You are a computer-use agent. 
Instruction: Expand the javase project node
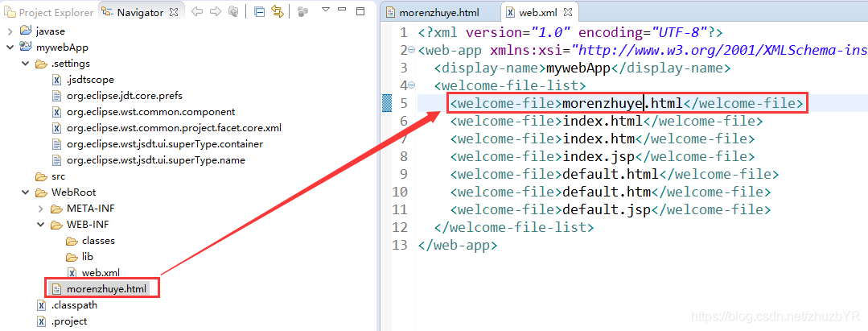tap(10, 31)
